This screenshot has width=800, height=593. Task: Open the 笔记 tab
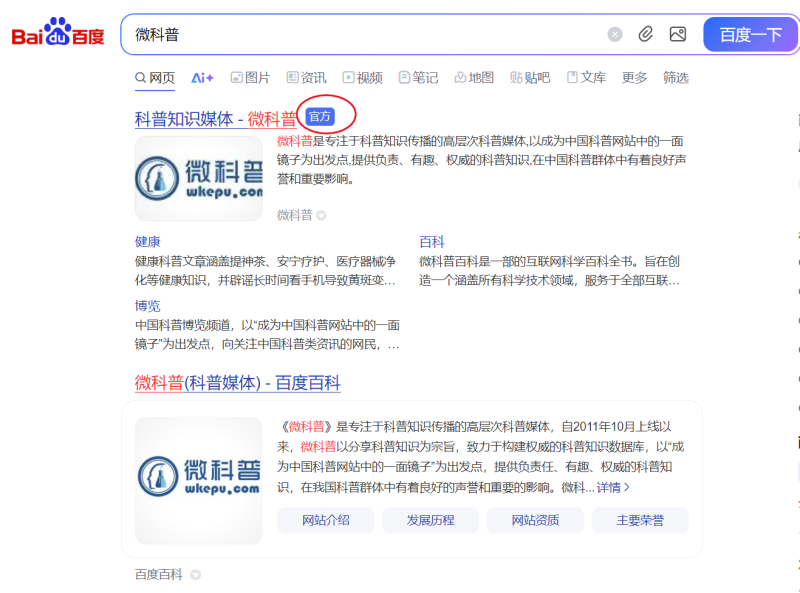tap(418, 78)
